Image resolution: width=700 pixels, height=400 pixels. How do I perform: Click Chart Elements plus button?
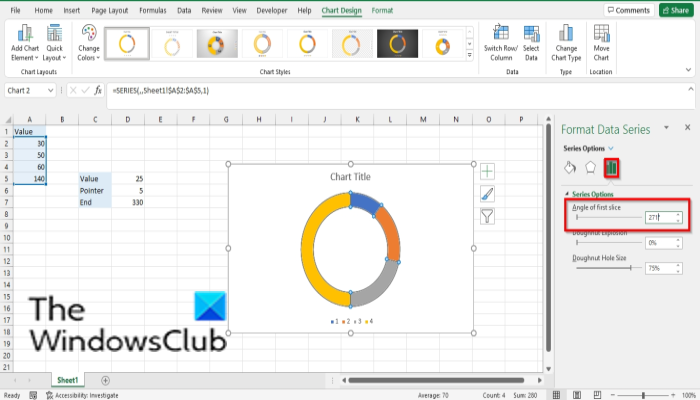(x=487, y=171)
